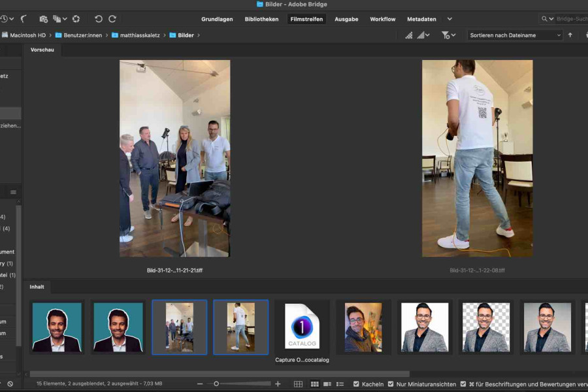Viewport: 588px width, 392px height.
Task: Open the Sortieren nach Dateiname dropdown
Action: (x=515, y=35)
